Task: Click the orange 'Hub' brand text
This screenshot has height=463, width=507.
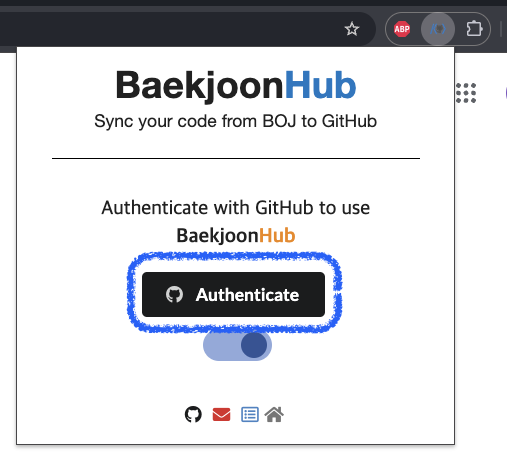Action: tap(277, 235)
